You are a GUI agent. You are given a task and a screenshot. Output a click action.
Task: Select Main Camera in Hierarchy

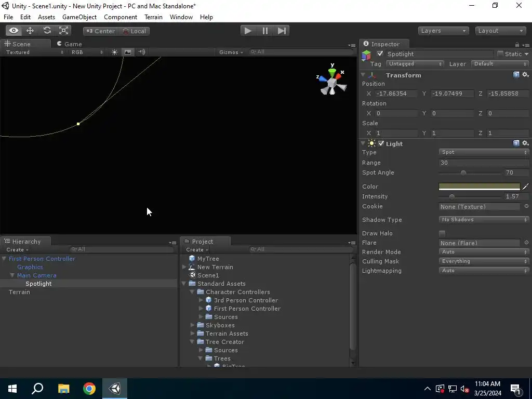pyautogui.click(x=37, y=275)
